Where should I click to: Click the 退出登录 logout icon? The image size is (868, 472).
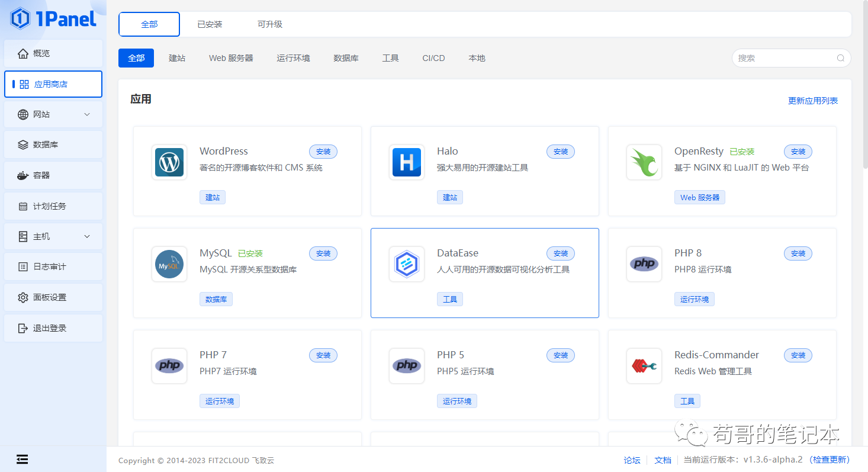coord(23,328)
